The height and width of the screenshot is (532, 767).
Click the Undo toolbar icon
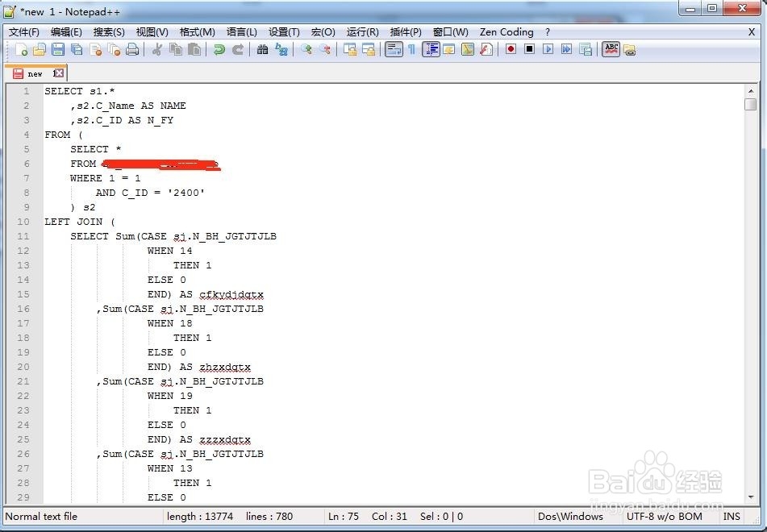[x=219, y=49]
